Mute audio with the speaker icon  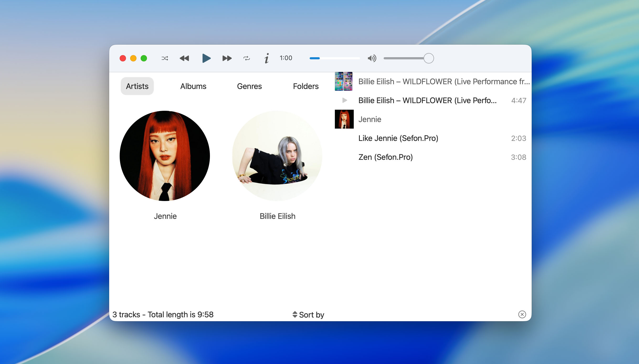tap(372, 58)
